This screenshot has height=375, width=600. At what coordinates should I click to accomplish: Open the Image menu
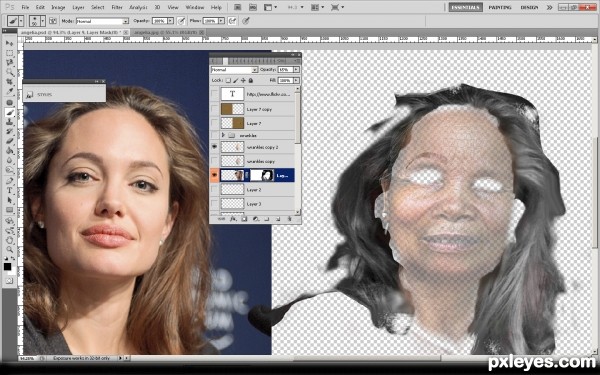[x=58, y=7]
